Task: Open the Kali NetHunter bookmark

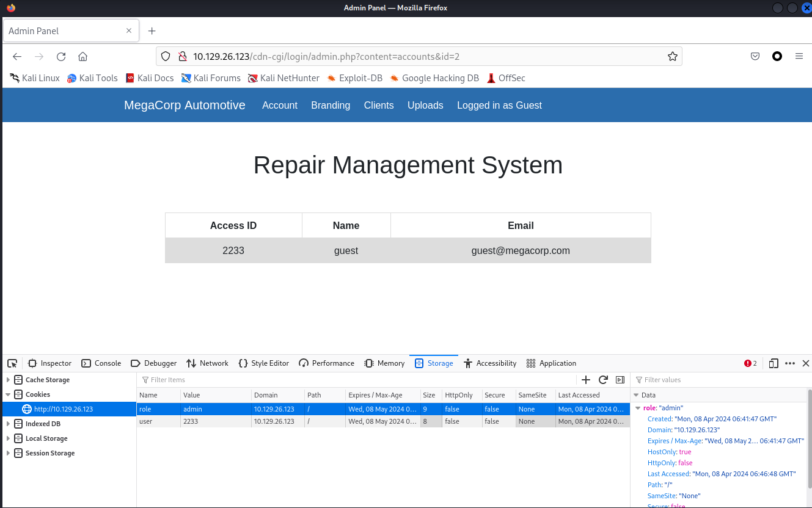Action: [x=284, y=78]
